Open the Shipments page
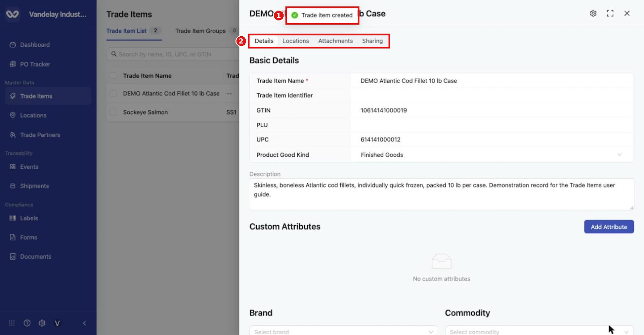 click(x=35, y=186)
